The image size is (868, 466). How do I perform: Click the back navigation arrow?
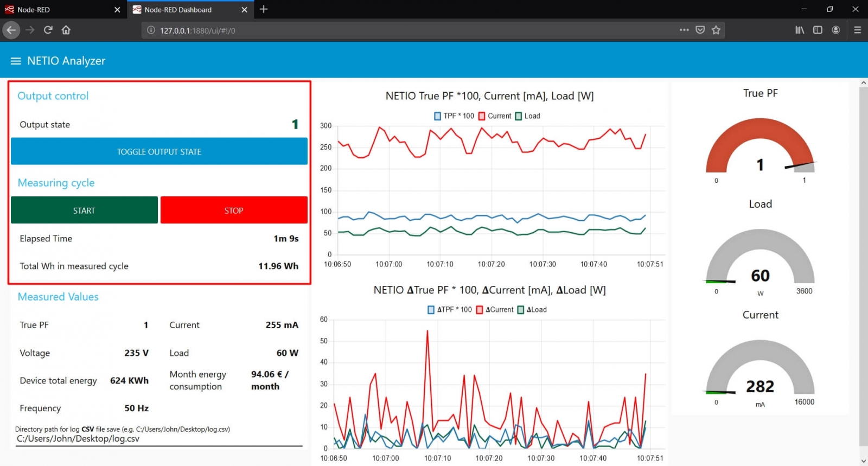(11, 30)
